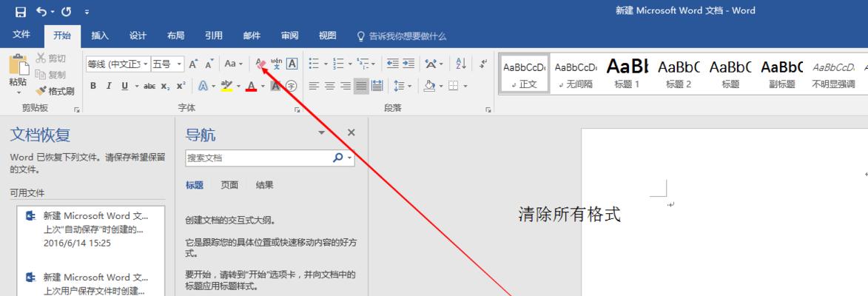The image size is (868, 296).
Task: Switch to the View (视图) tab
Action: (x=327, y=36)
